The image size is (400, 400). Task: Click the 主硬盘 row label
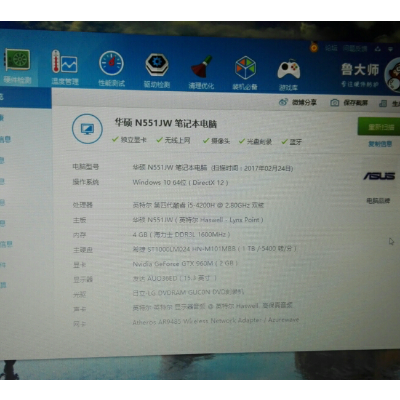click(83, 250)
